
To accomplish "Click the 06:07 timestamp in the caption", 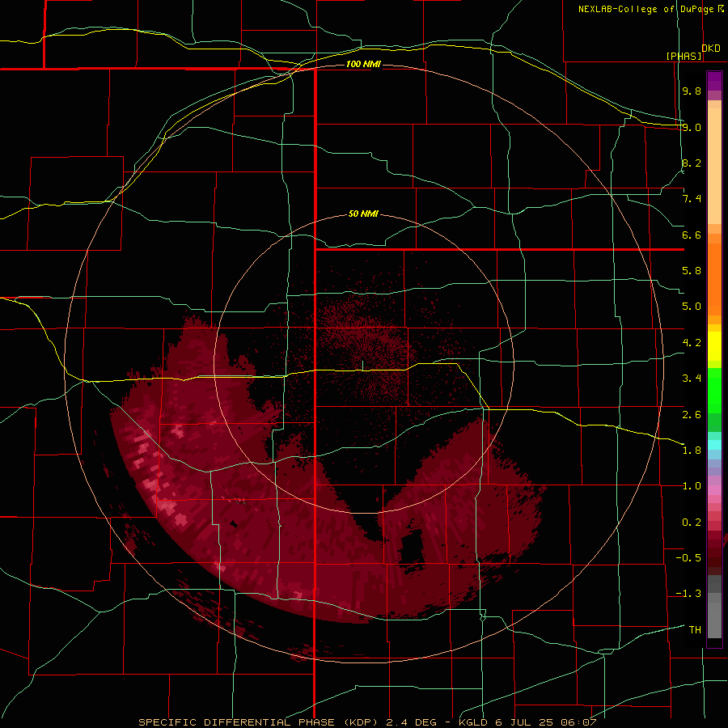I will [578, 722].
